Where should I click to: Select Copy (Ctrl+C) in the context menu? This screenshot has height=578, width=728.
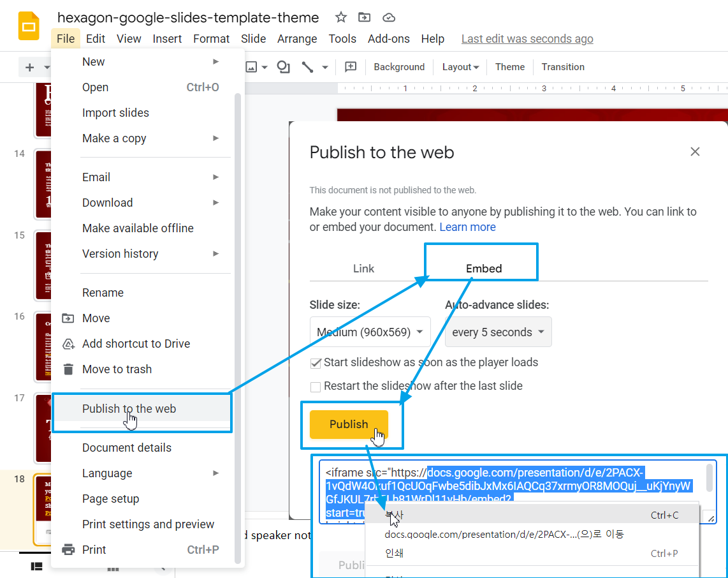tap(532, 515)
